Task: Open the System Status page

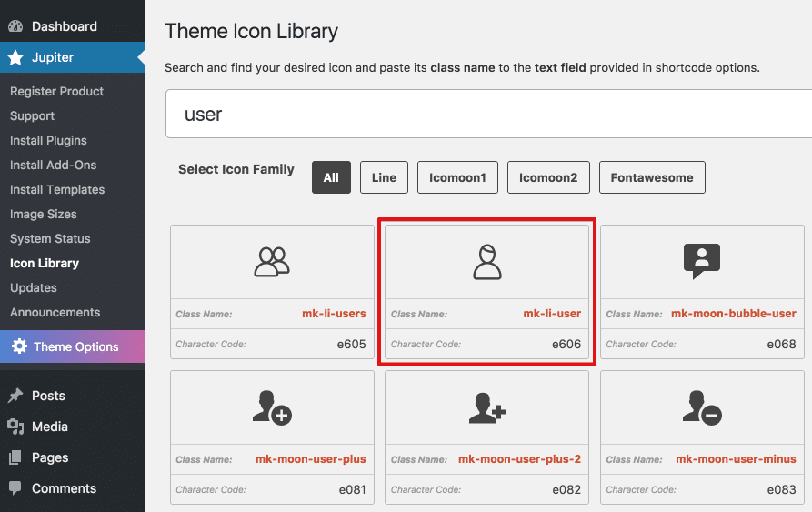Action: [x=50, y=238]
